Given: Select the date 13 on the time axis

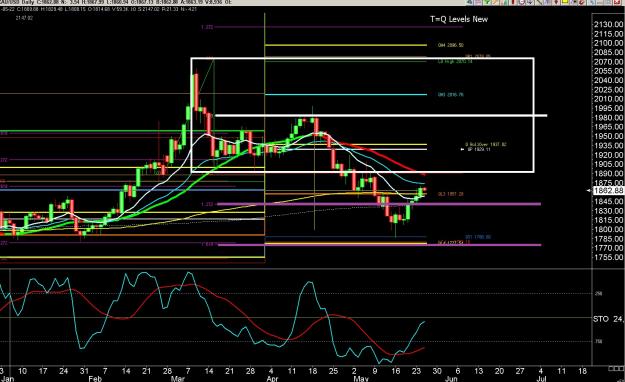Looking at the screenshot, I should (x=478, y=371).
